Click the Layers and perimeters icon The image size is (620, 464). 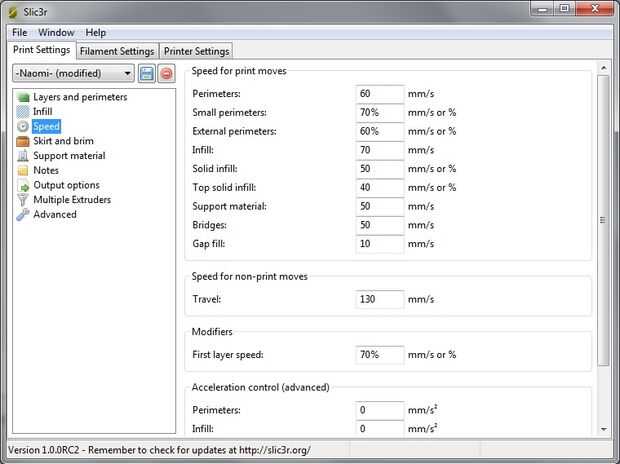(x=23, y=97)
